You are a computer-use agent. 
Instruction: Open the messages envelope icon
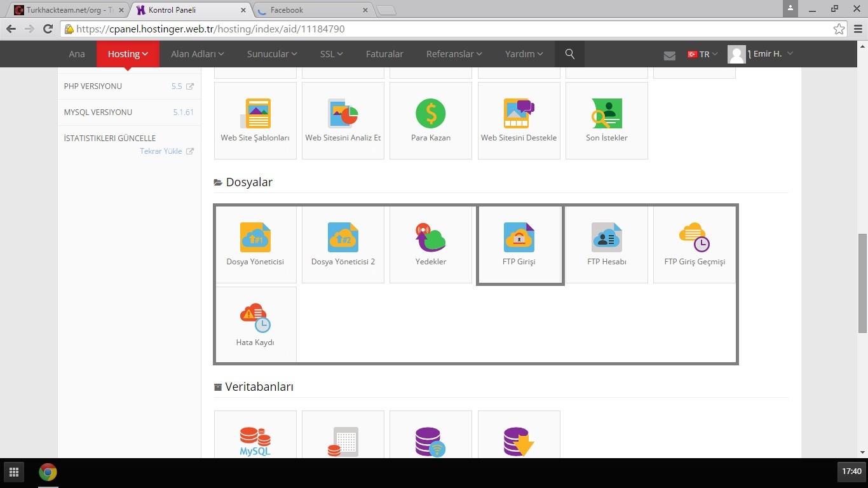669,55
